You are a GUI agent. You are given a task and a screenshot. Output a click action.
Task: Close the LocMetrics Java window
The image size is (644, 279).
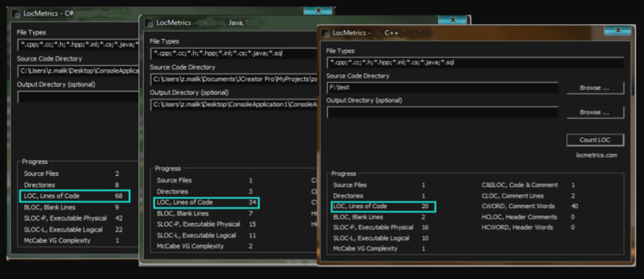click(452, 20)
